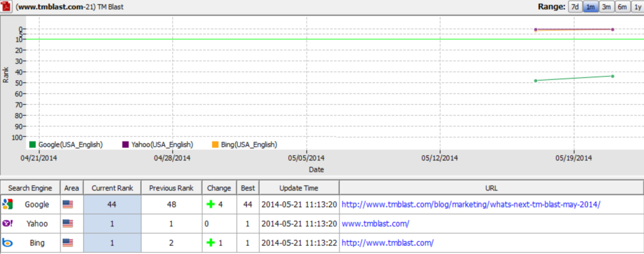Select Google current rank cell 44

(112, 204)
